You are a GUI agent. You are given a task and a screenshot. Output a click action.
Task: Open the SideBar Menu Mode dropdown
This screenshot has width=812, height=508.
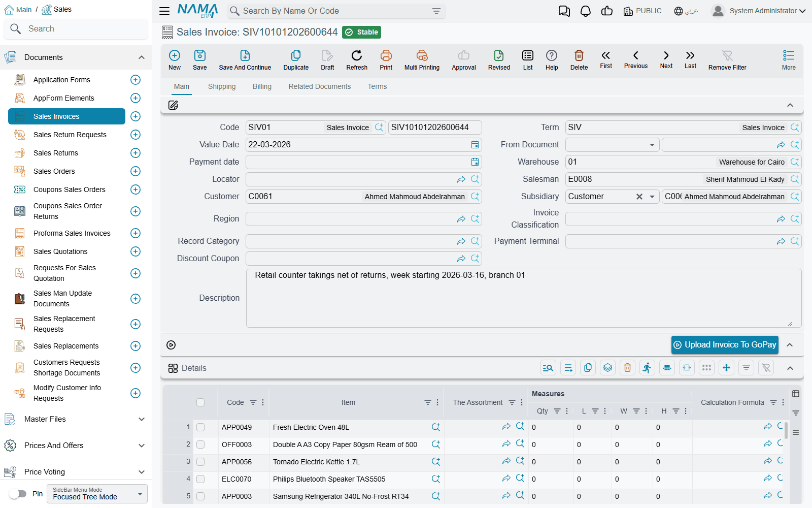(x=97, y=494)
